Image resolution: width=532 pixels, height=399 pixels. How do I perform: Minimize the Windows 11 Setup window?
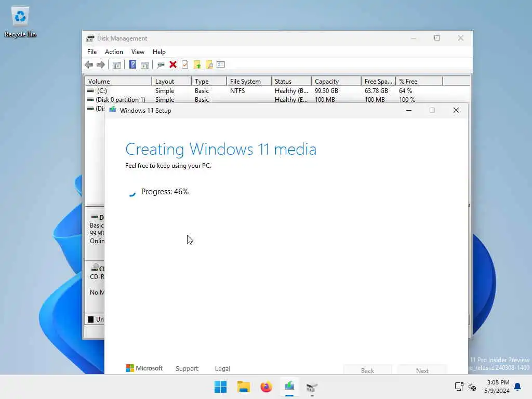pos(409,110)
